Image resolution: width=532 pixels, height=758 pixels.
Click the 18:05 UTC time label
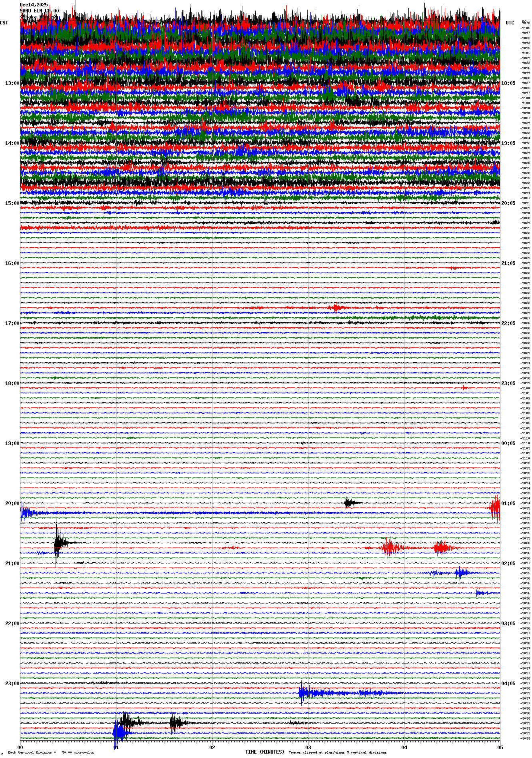(x=508, y=83)
